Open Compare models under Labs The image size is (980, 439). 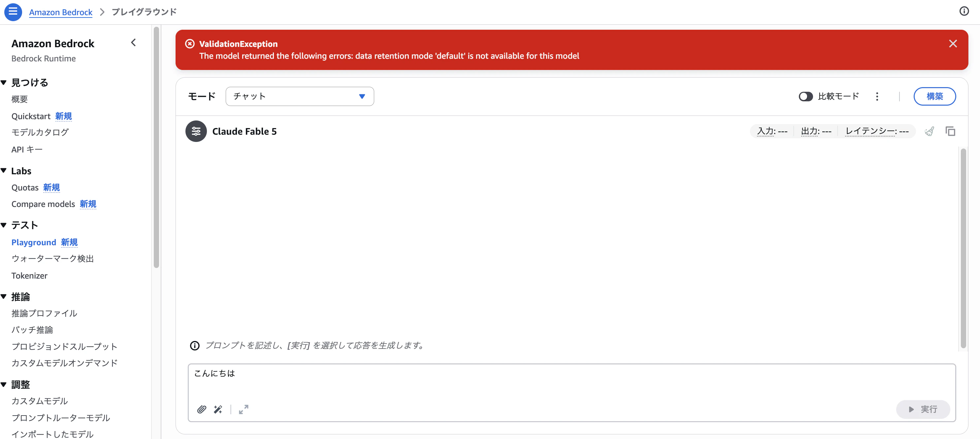pos(43,204)
